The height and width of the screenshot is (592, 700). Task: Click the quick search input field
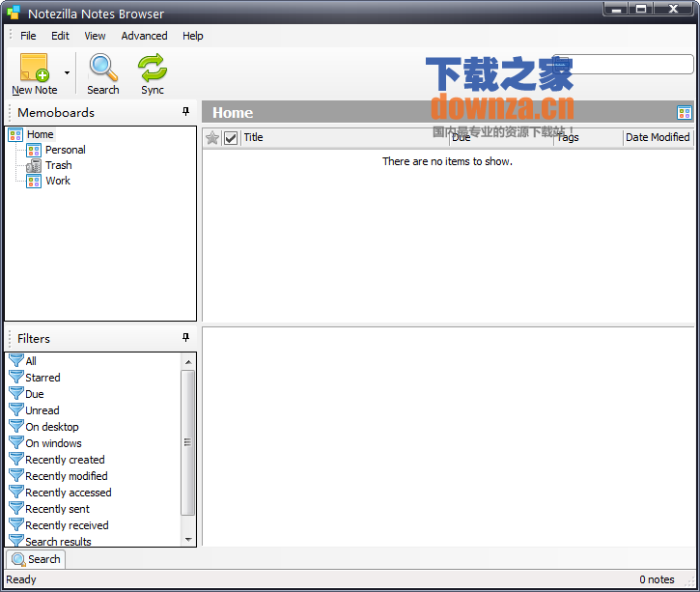(623, 65)
